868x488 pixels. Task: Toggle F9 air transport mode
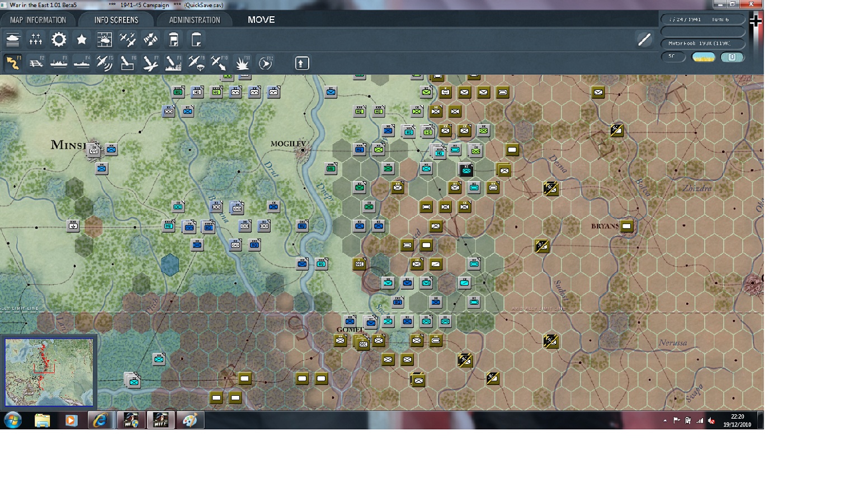(196, 63)
